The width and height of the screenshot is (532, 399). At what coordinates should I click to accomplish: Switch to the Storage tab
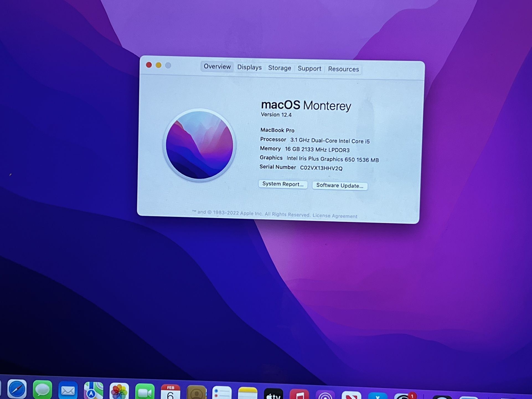[x=280, y=68]
